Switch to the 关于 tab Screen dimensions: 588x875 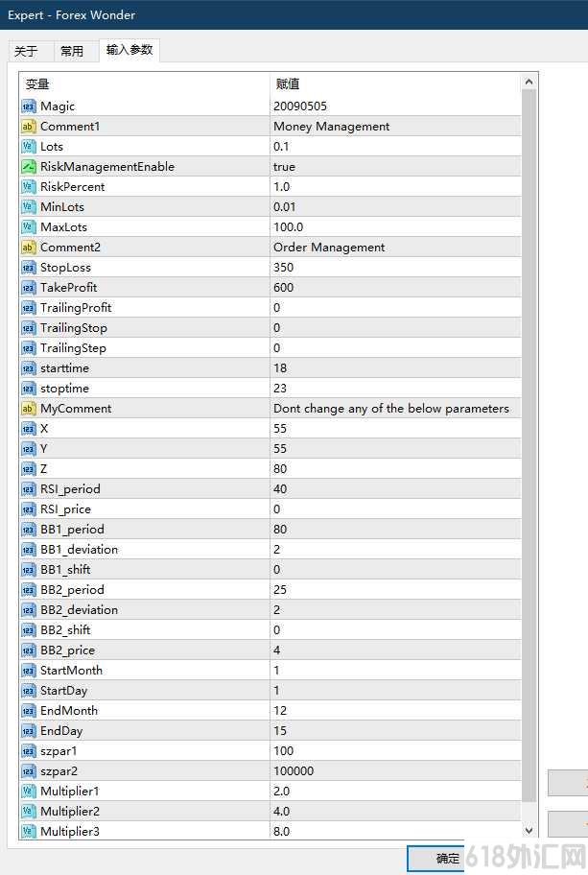(x=26, y=52)
